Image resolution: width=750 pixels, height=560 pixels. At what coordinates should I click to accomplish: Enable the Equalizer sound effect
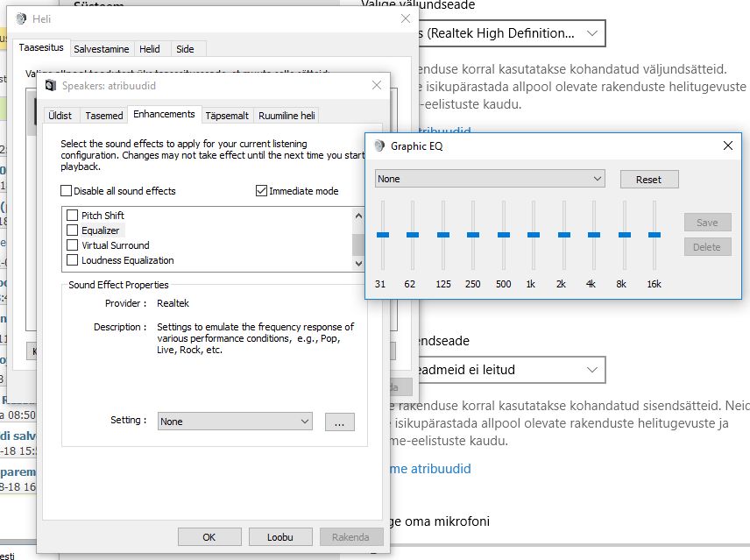pos(73,230)
